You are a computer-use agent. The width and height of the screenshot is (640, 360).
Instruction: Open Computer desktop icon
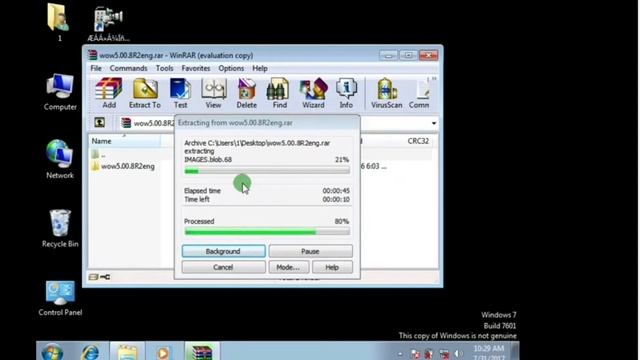pos(60,92)
